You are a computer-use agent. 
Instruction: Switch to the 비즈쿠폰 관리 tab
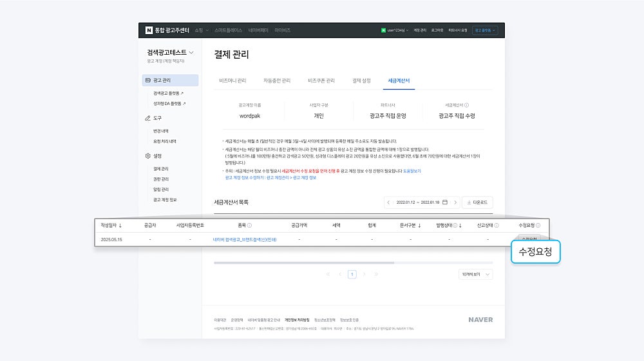(321, 81)
